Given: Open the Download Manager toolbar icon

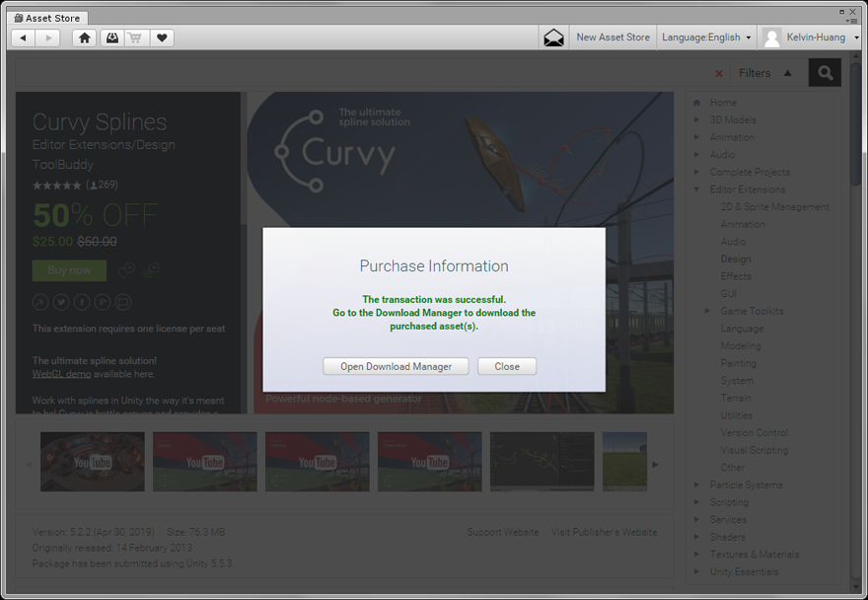Looking at the screenshot, I should coord(111,37).
